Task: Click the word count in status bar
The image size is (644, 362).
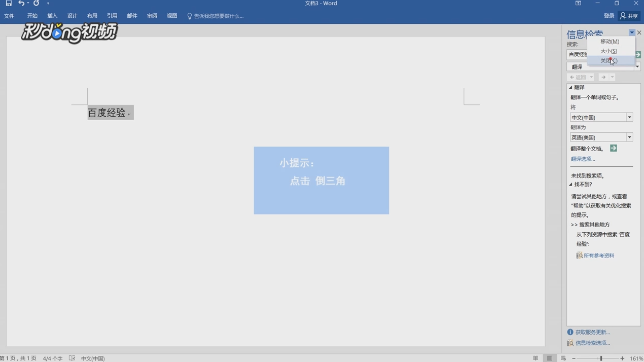Action: point(52,358)
